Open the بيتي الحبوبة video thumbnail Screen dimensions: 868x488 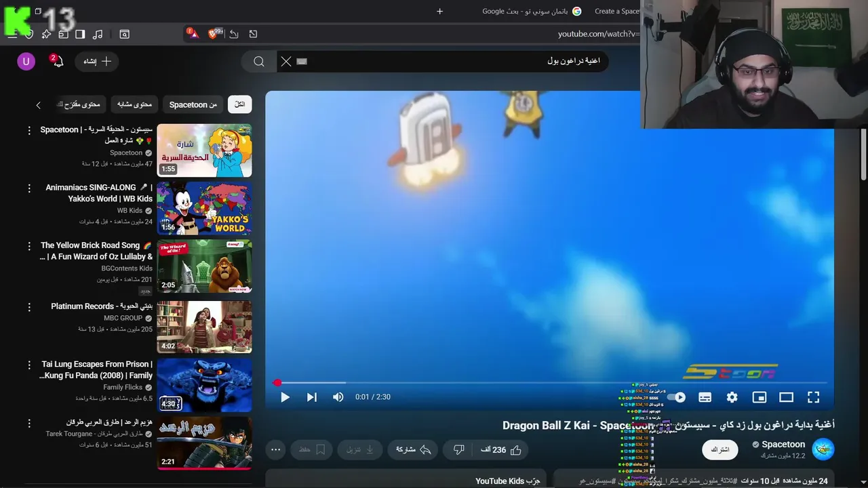tap(204, 327)
